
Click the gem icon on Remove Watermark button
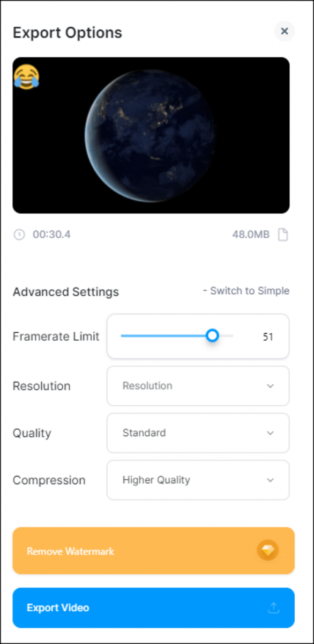click(268, 550)
